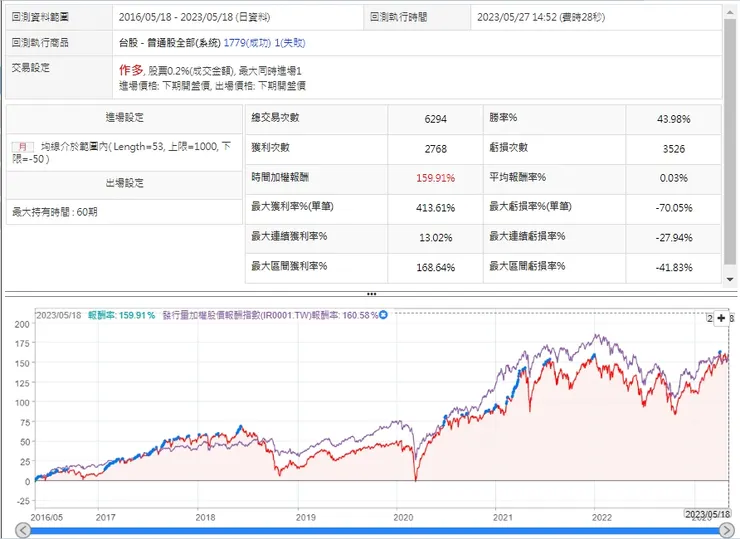Image resolution: width=740 pixels, height=539 pixels.
Task: Click the max single profit value 413.61%
Action: 435,208
